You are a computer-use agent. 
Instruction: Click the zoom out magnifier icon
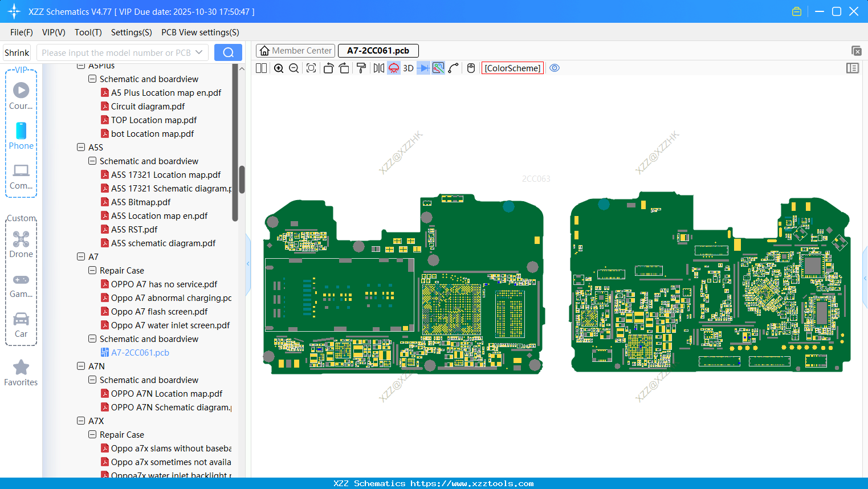tap(294, 68)
